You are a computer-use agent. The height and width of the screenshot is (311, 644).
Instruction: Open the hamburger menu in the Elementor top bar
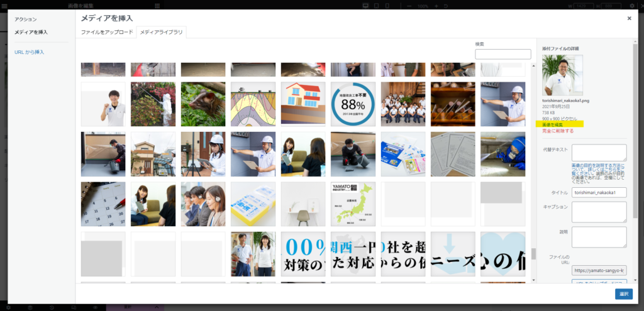point(4,6)
